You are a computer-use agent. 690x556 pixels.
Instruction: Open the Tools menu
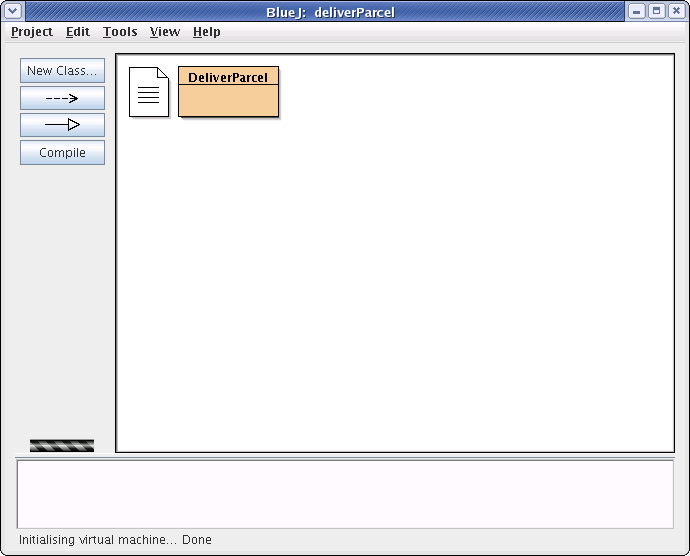[120, 32]
